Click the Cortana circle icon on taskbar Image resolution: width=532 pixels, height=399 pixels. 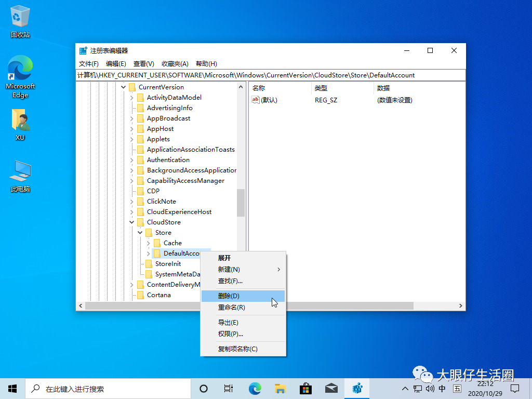pos(203,388)
